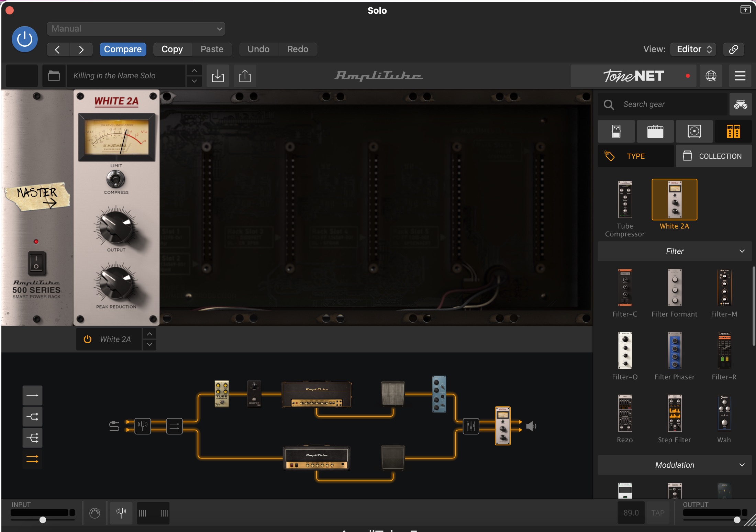Select the parallel chains routing icon
756x532 pixels.
point(32,459)
